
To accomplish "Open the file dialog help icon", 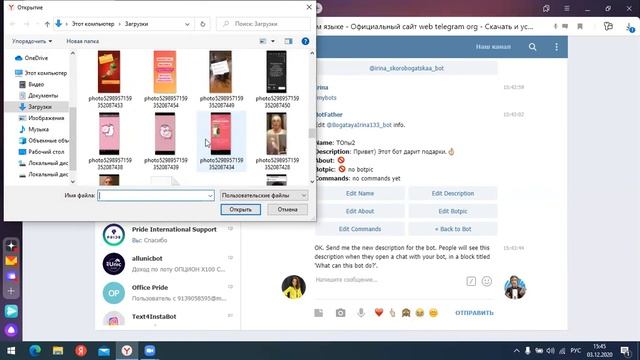I will tap(305, 41).
